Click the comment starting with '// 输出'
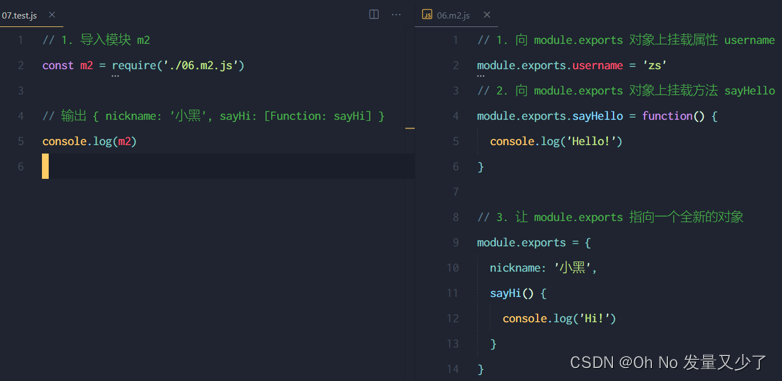The image size is (782, 381). point(213,117)
